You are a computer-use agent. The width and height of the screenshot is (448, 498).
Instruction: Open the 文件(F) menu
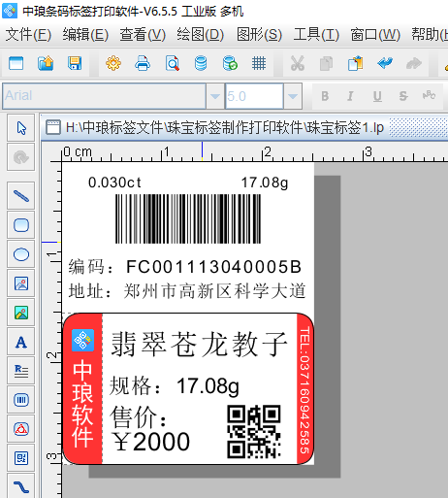pos(28,34)
